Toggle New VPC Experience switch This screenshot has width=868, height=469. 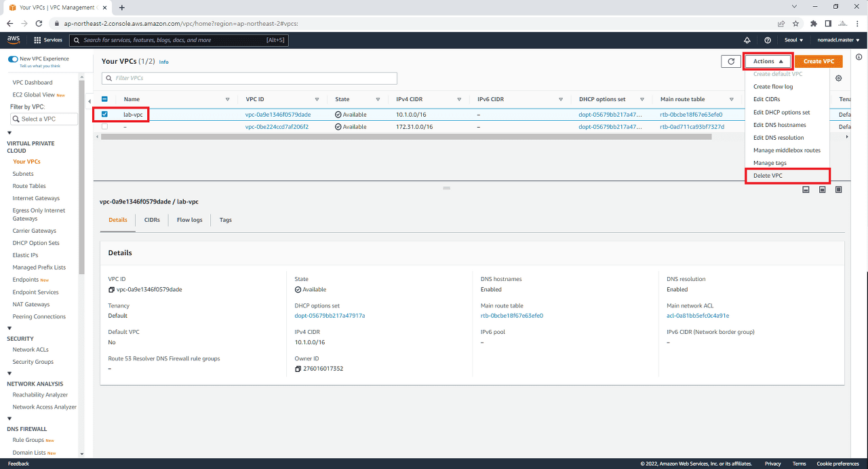[13, 59]
